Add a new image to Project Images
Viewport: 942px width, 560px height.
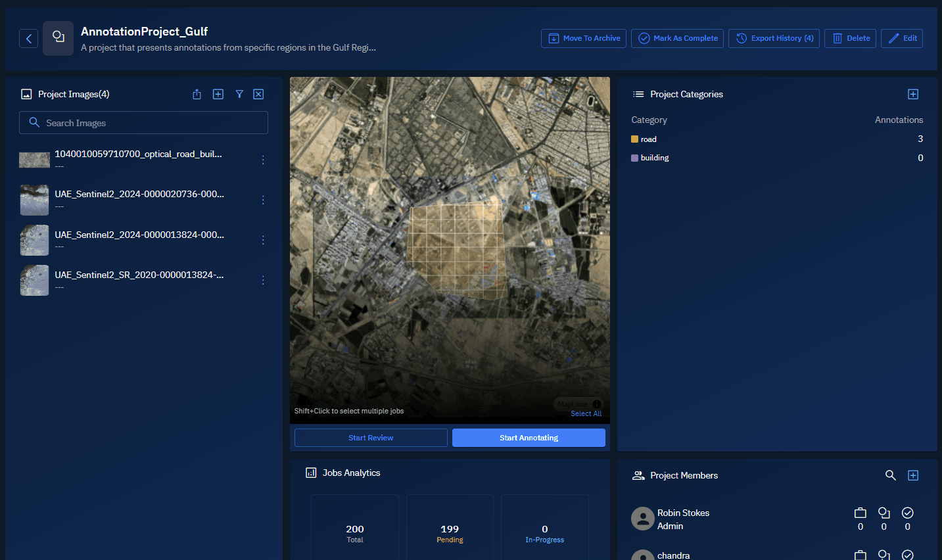(x=218, y=95)
